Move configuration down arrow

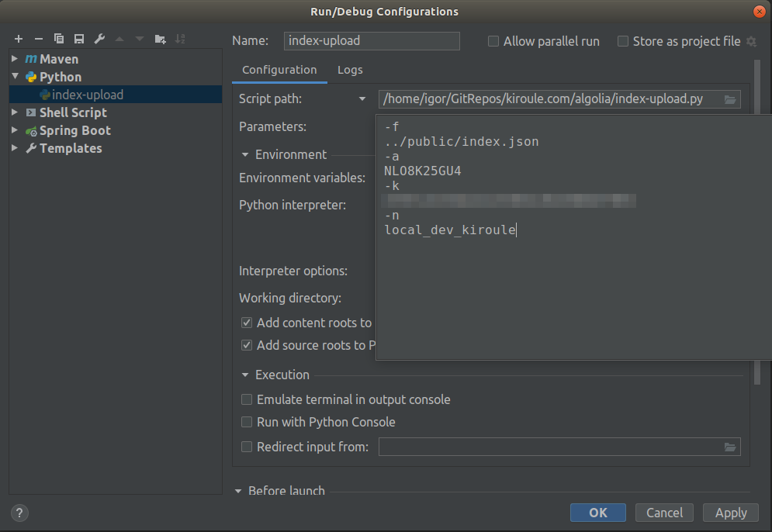coord(140,39)
